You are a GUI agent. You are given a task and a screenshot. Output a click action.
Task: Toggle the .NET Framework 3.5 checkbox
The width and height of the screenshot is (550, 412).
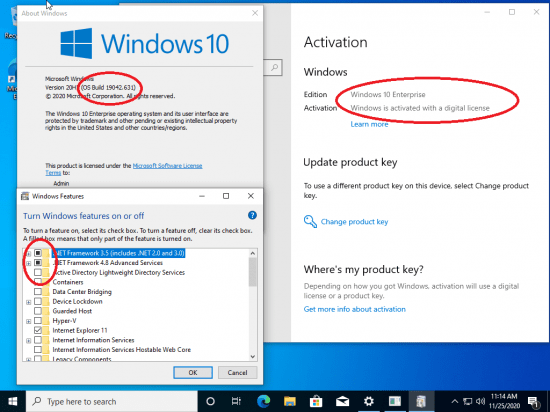coord(38,253)
